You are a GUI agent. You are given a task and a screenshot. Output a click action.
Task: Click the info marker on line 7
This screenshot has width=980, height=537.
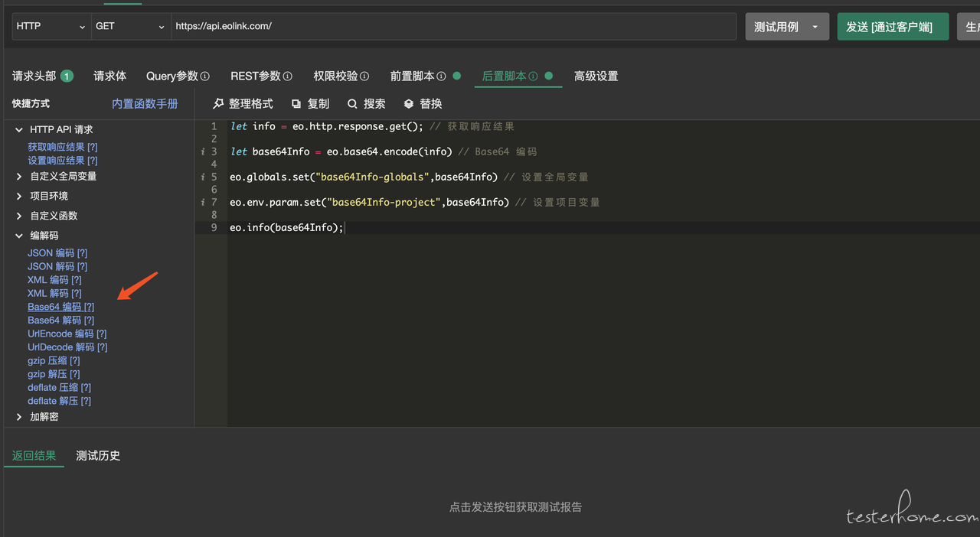coord(203,202)
